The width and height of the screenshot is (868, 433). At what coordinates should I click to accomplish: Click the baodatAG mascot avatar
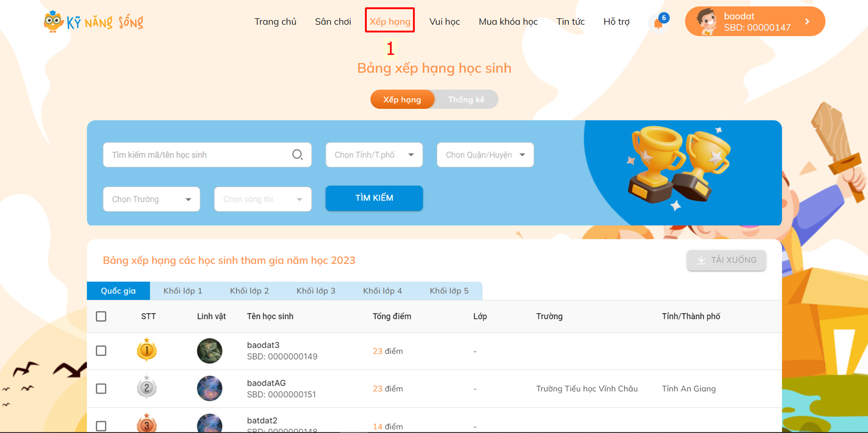click(210, 388)
